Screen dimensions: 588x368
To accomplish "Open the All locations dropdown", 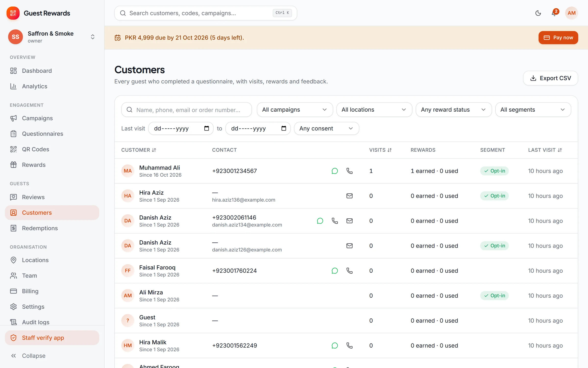I will [374, 110].
